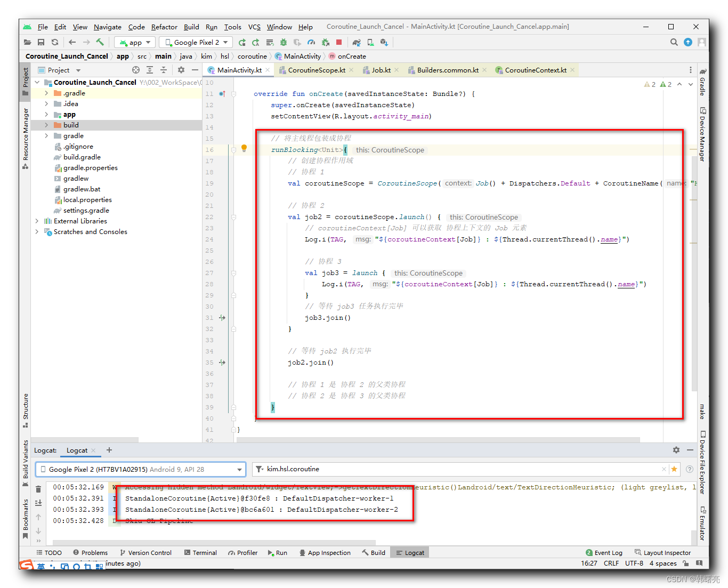Switch to Job.kt editor tab

pos(381,70)
